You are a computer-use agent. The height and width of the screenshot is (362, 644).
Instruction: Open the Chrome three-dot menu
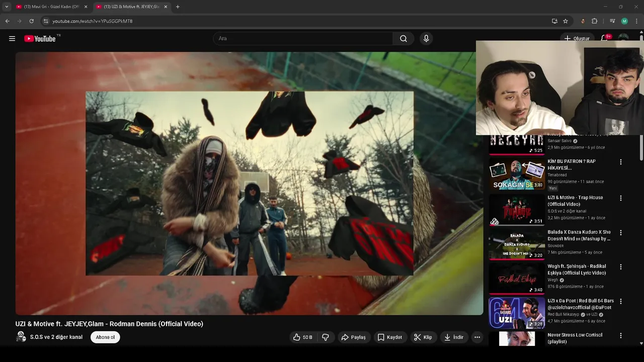point(637,21)
